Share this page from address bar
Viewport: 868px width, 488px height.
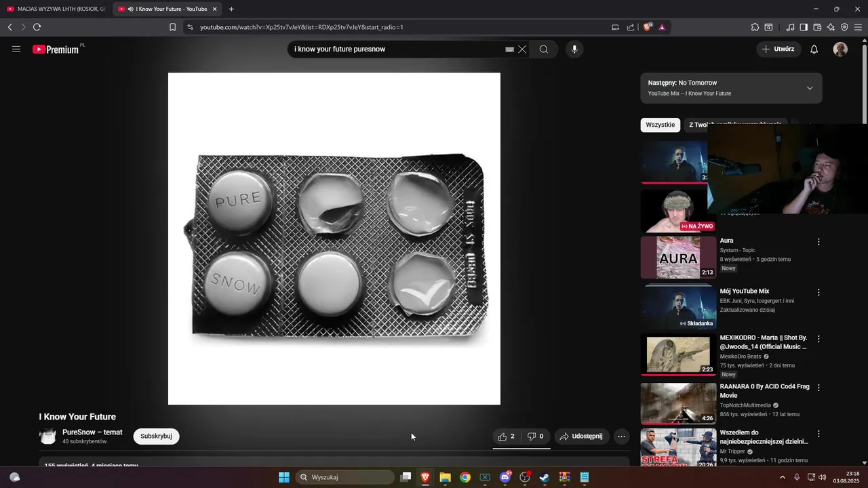pyautogui.click(x=631, y=27)
